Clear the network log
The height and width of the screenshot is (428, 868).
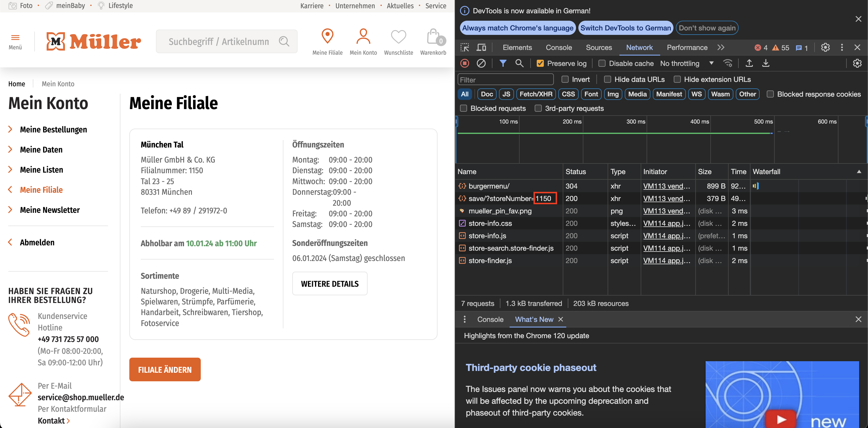click(481, 64)
